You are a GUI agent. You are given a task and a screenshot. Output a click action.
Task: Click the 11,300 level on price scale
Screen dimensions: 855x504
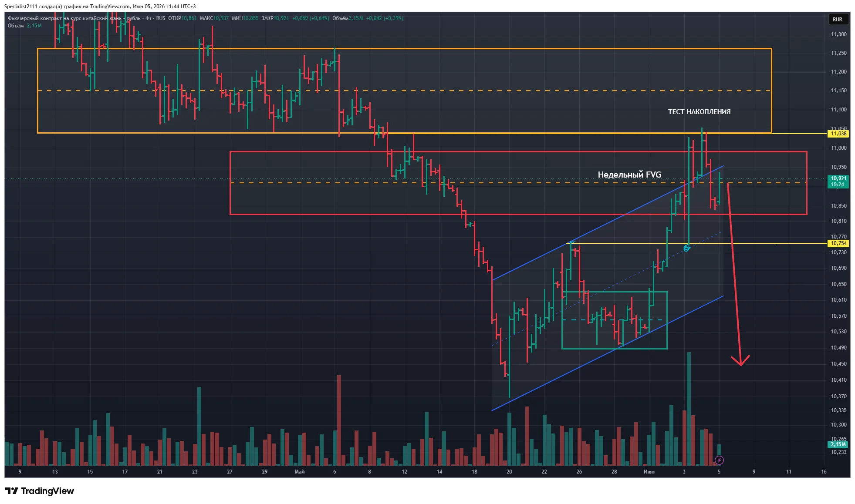click(838, 34)
